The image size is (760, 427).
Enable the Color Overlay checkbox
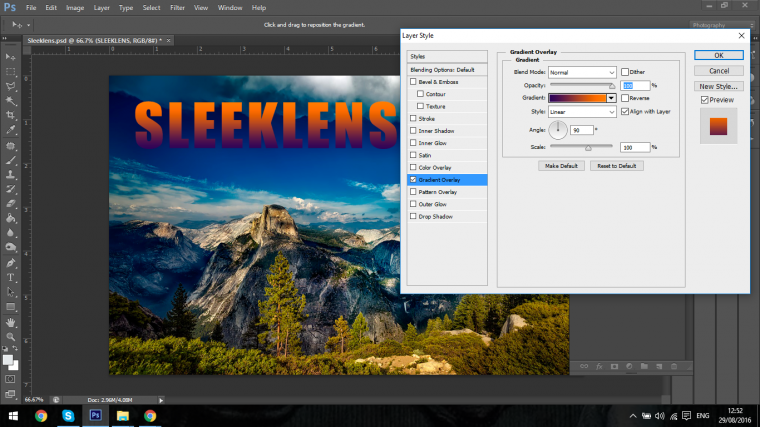pyautogui.click(x=413, y=167)
